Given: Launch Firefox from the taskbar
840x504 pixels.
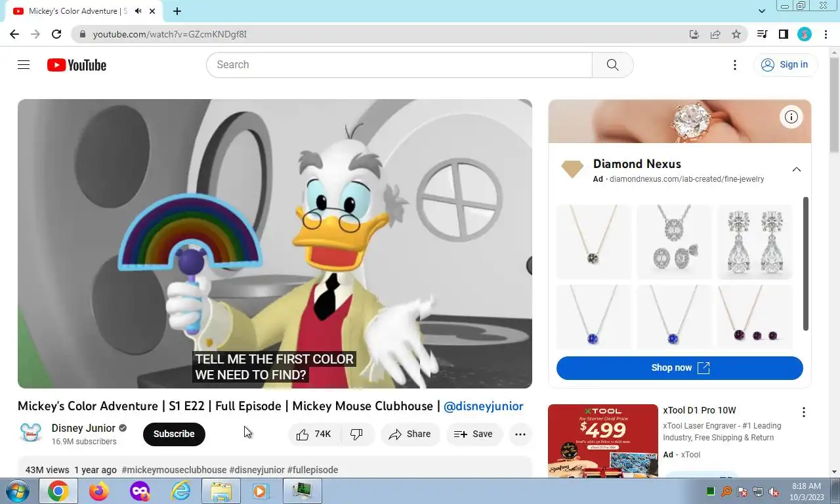Looking at the screenshot, I should pyautogui.click(x=99, y=491).
